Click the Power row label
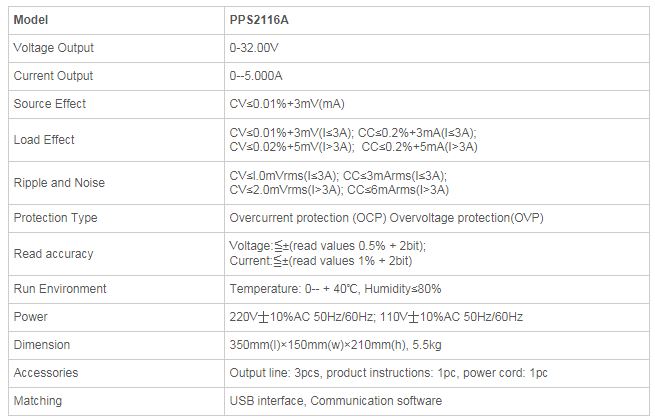 [30, 316]
